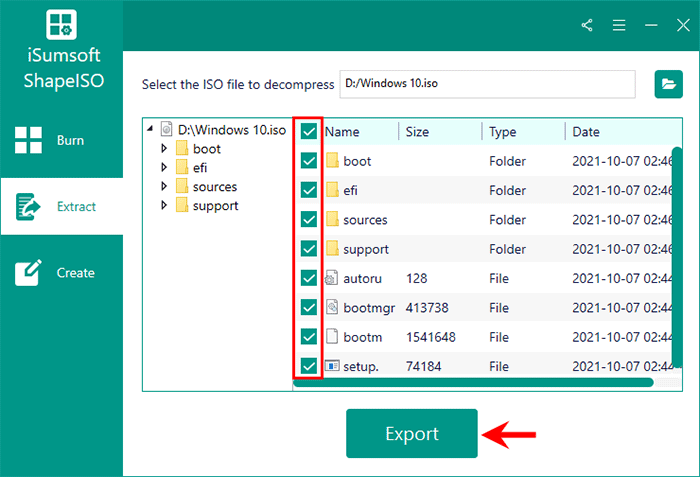The height and width of the screenshot is (477, 700).
Task: Click the boot folder icon in tree
Action: (x=182, y=148)
